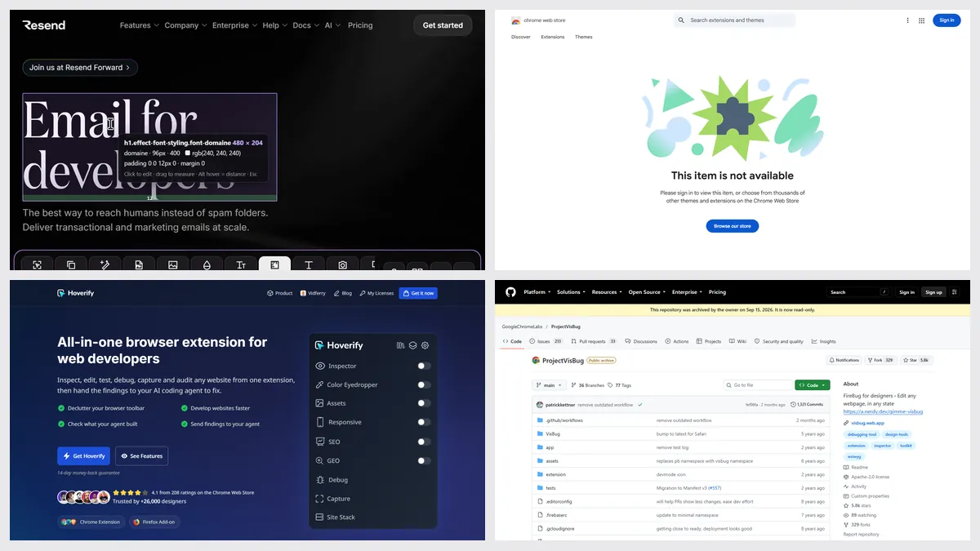
Task: Select the camera screenshot tool in Resend toolbar
Action: (343, 264)
